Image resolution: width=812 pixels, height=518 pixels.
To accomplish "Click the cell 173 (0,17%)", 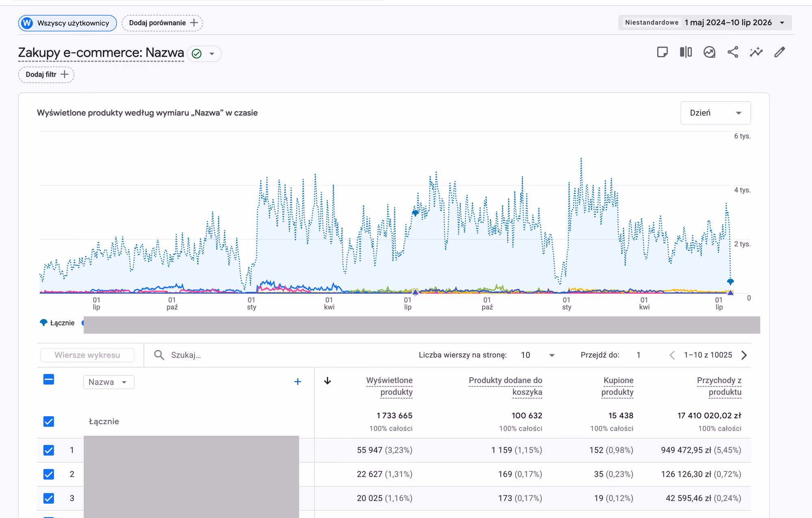I will click(520, 498).
